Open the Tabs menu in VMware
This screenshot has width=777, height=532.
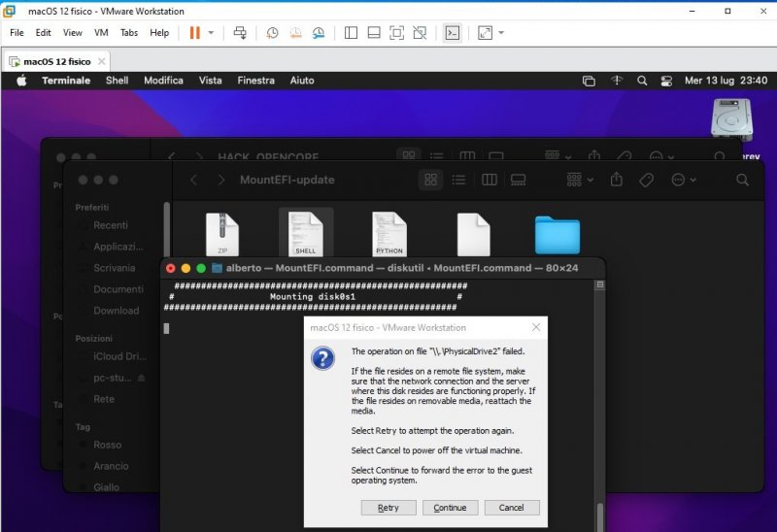129,32
